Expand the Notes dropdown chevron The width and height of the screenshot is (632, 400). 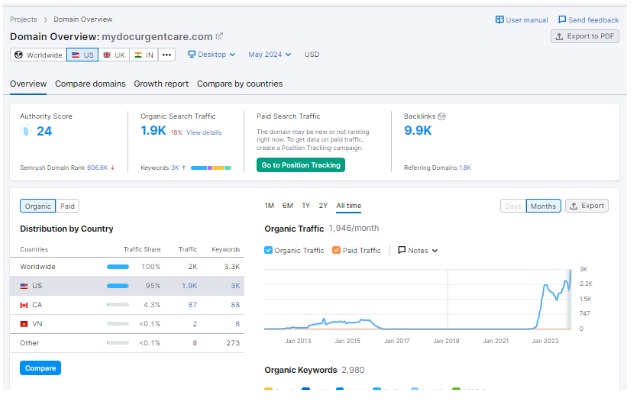click(x=434, y=250)
